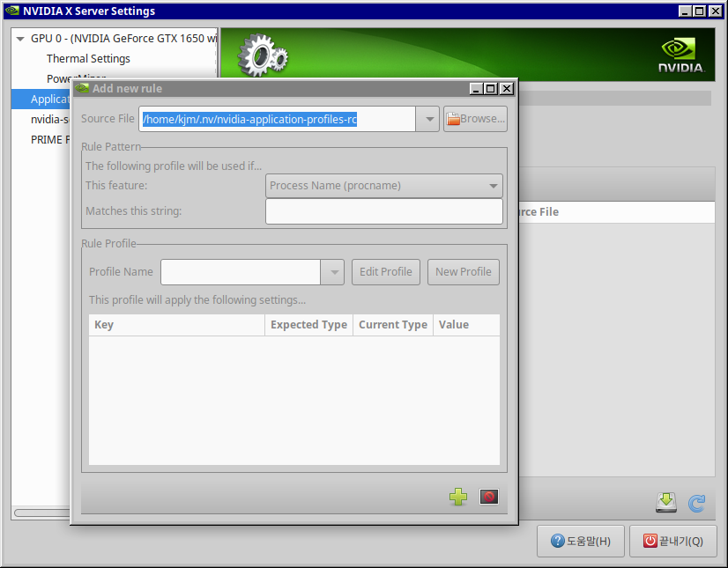728x568 pixels.
Task: Select the PRIME tree item in sidebar
Action: pos(50,140)
